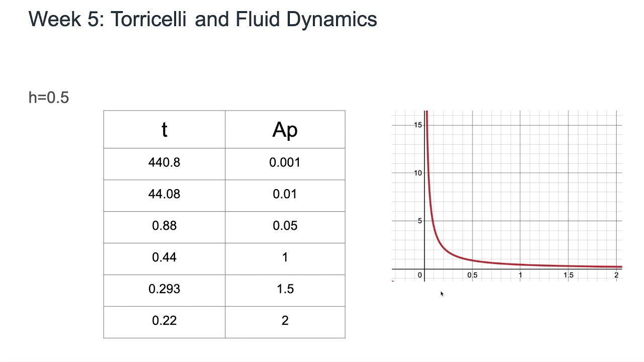This screenshot has height=362, width=644.
Task: Click the origin label 0 on the graph
Action: click(x=420, y=275)
